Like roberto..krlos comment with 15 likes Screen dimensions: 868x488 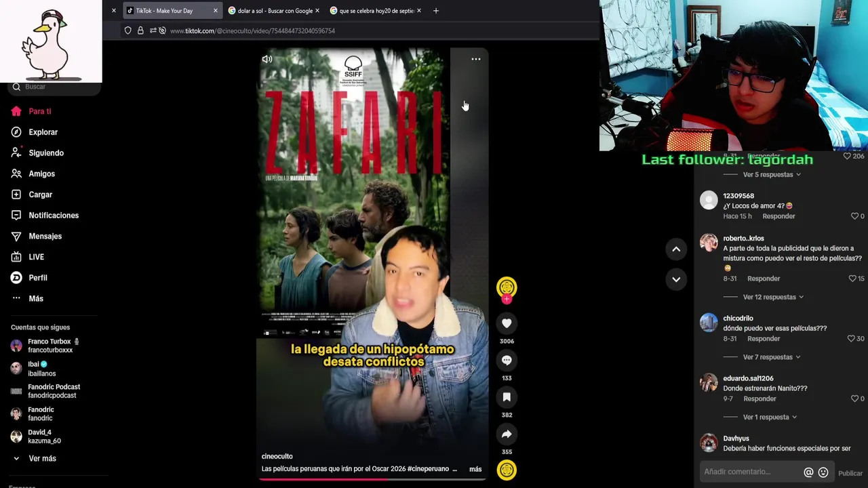[852, 279]
